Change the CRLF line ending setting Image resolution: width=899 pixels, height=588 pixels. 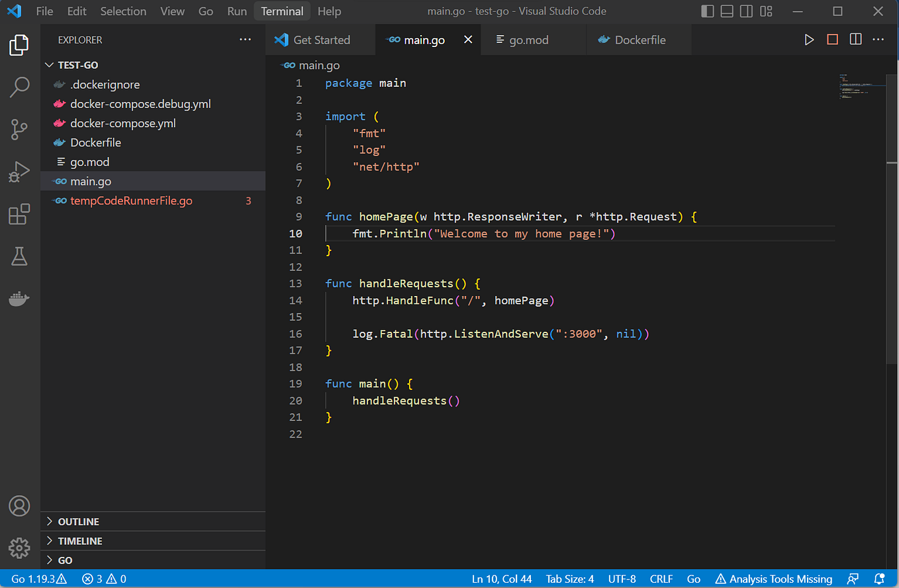pyautogui.click(x=661, y=579)
